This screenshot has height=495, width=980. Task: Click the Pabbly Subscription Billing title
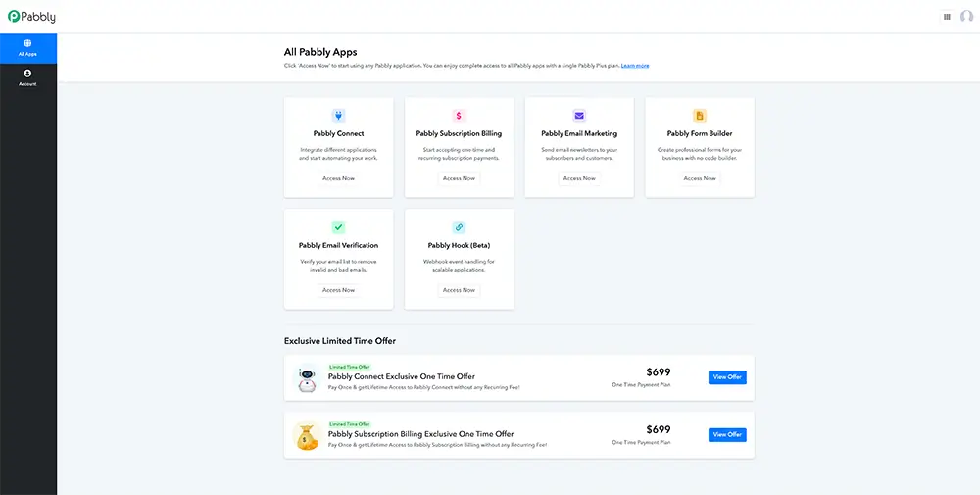460,133
